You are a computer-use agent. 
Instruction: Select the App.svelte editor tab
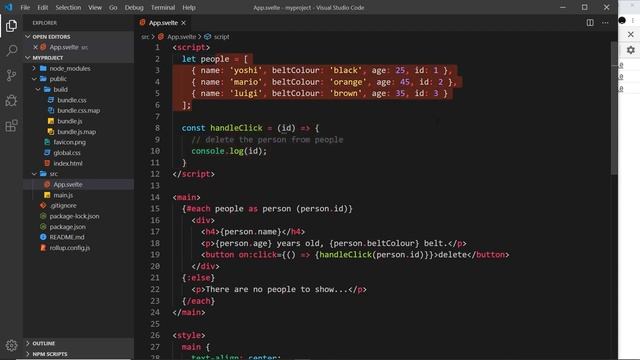point(163,23)
